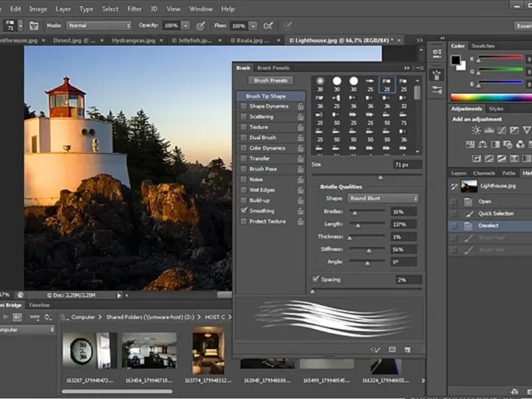Screen dimensions: 532x399
Task: Click the pressure-for-opacity icon beside Opacity
Action: 200,26
